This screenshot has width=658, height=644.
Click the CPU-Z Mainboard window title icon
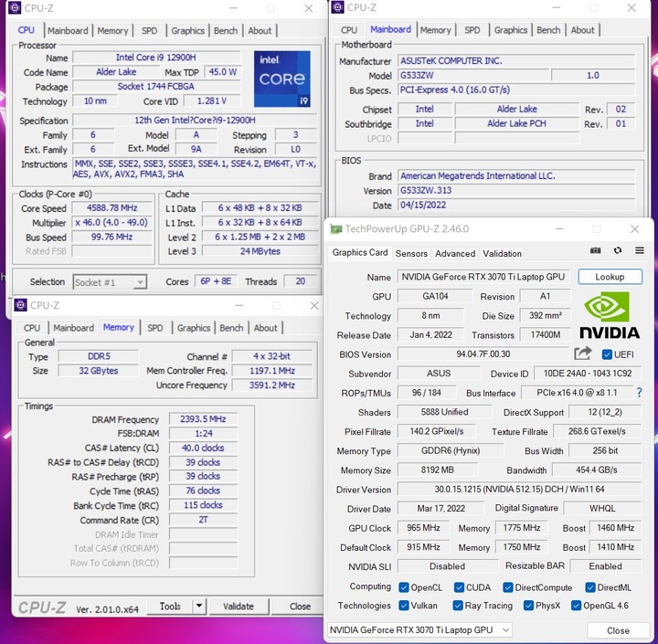[x=338, y=7]
